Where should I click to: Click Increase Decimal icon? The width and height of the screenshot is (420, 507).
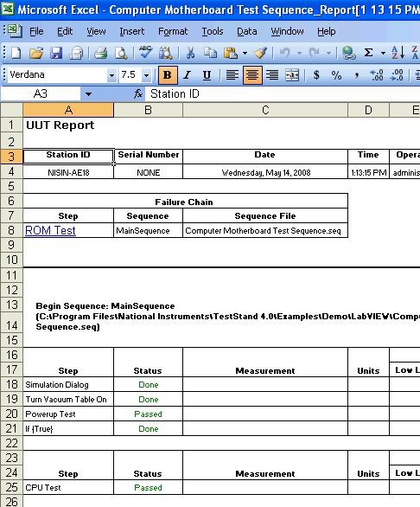(377, 75)
